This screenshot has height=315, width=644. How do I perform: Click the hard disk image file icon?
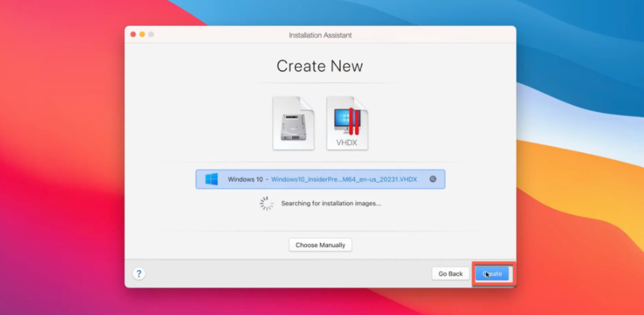click(x=294, y=123)
